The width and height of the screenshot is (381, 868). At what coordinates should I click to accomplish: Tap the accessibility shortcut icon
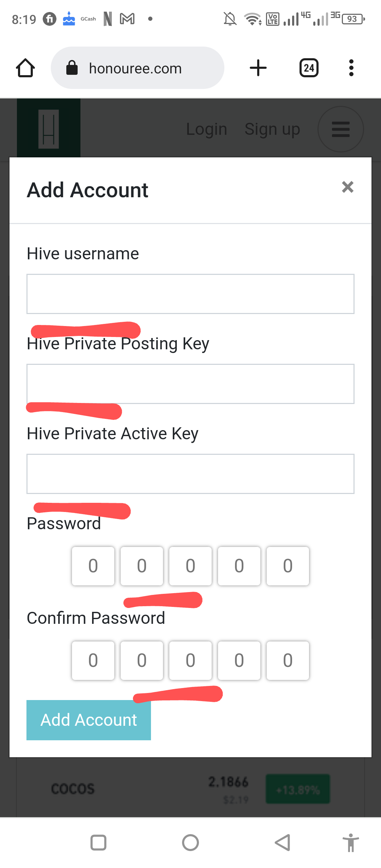point(351,843)
